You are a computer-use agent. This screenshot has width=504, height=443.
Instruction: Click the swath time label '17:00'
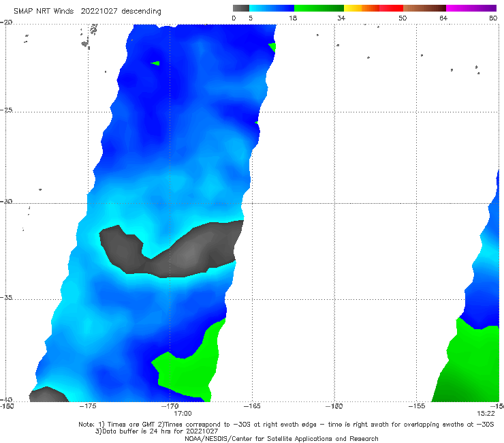coord(183,414)
